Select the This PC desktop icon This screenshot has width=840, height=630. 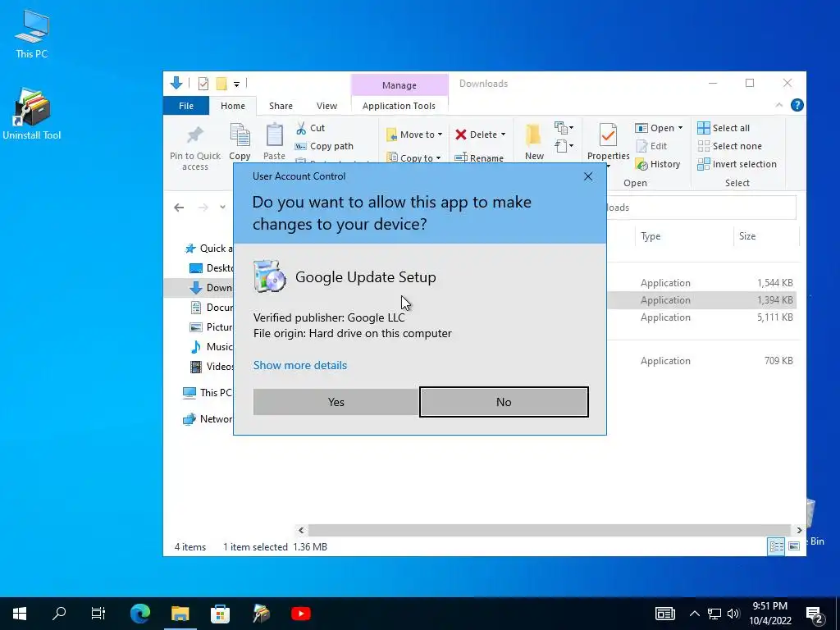32,33
